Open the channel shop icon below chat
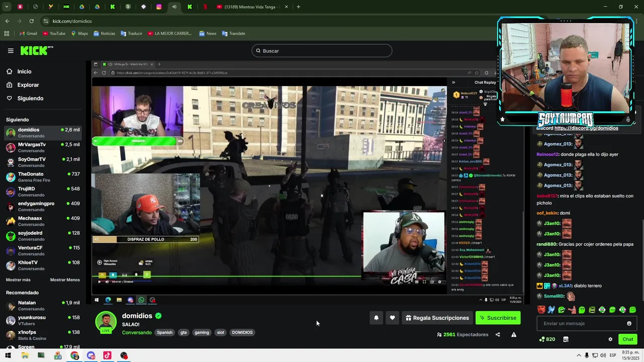 point(566,339)
